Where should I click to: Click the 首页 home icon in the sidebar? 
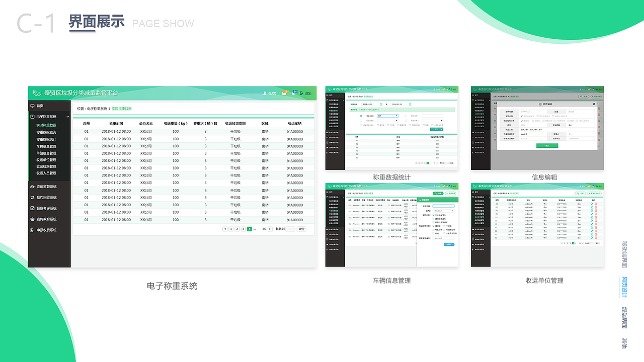click(32, 106)
